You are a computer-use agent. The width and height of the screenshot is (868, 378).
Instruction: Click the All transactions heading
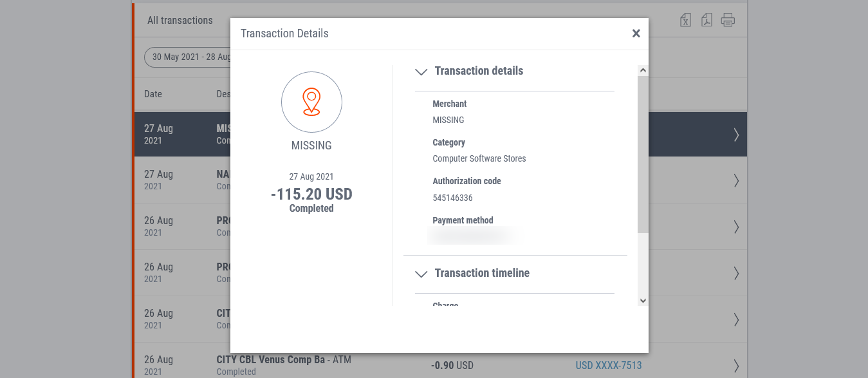point(180,20)
